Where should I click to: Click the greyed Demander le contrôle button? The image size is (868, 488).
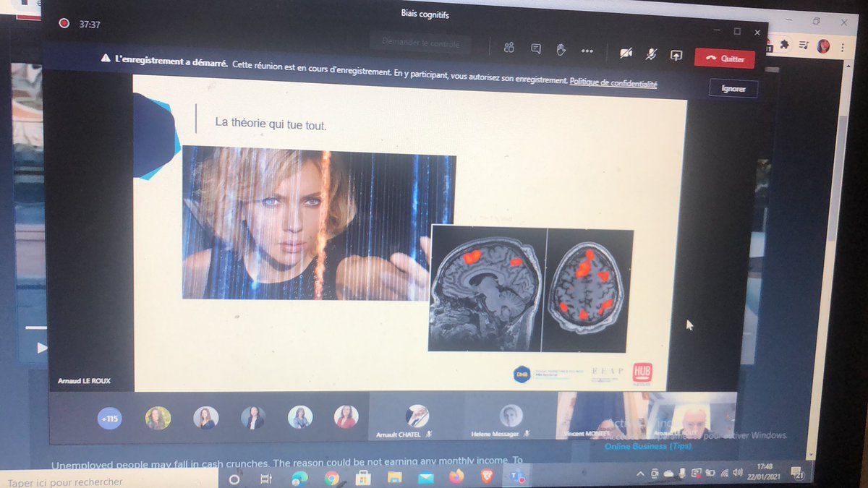(420, 43)
